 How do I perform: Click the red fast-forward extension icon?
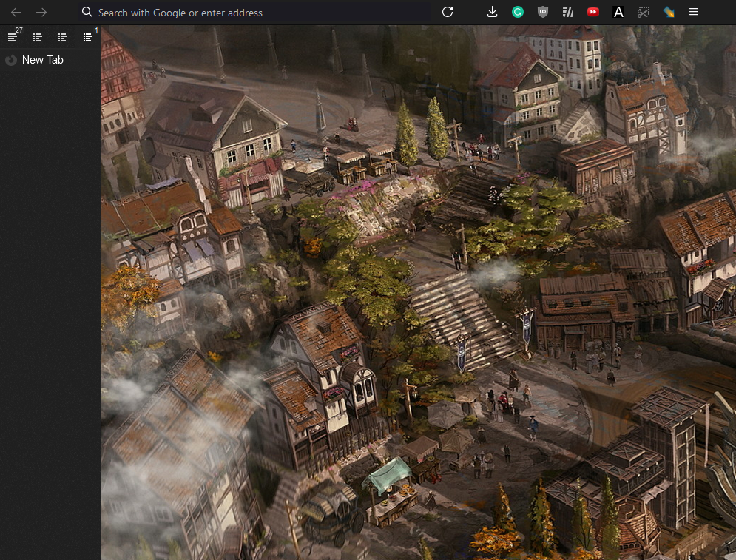[x=592, y=12]
